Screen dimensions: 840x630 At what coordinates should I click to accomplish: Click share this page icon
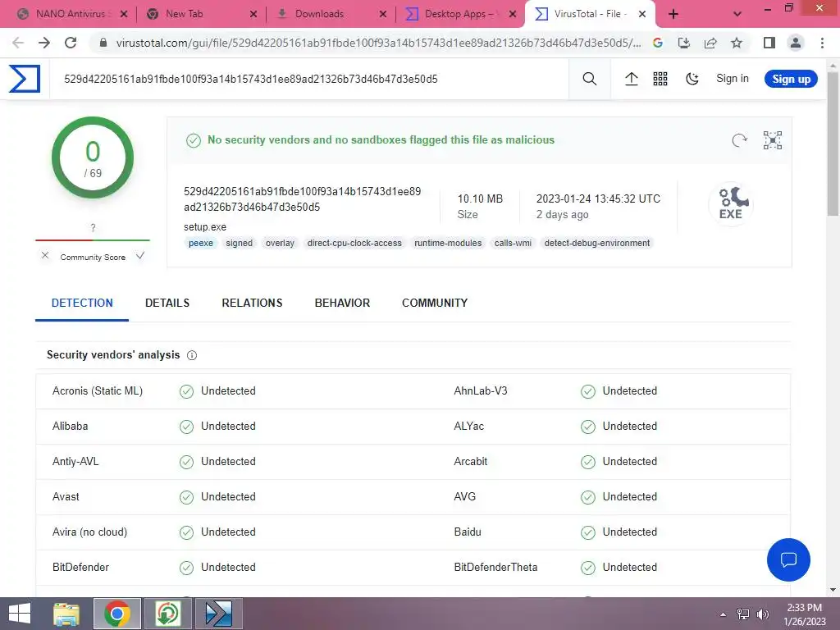tap(710, 43)
